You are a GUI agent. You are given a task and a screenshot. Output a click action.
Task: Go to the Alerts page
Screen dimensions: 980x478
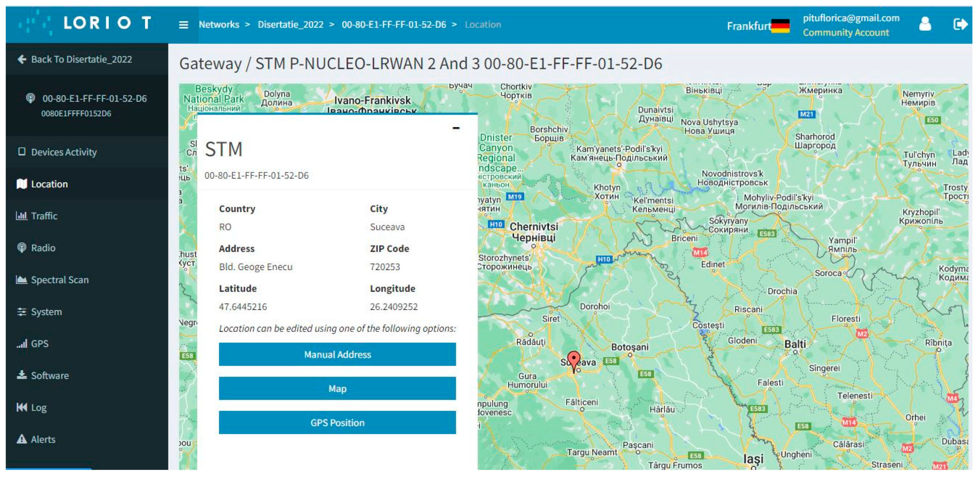[43, 439]
